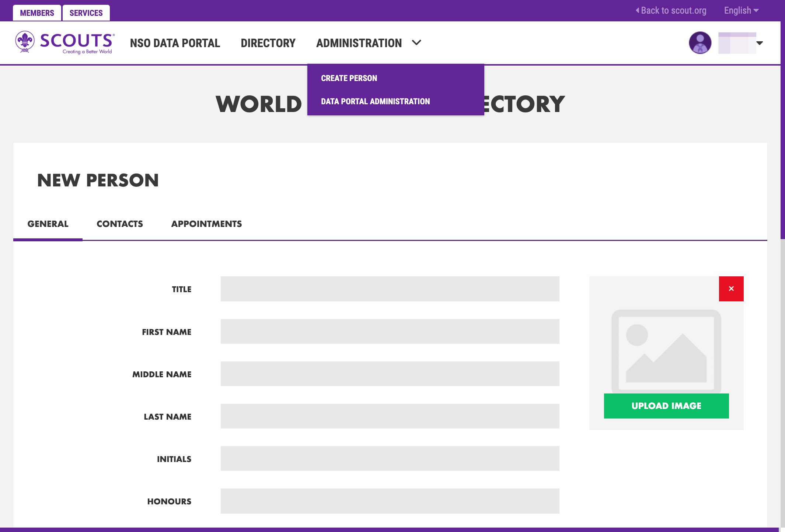The image size is (785, 532).
Task: Focus the Title input field
Action: pyautogui.click(x=390, y=289)
